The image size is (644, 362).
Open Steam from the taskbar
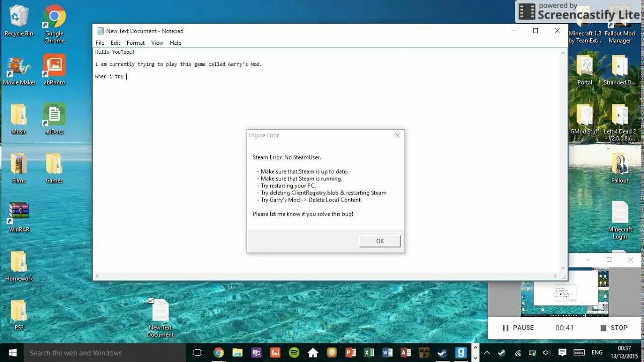coord(442,353)
